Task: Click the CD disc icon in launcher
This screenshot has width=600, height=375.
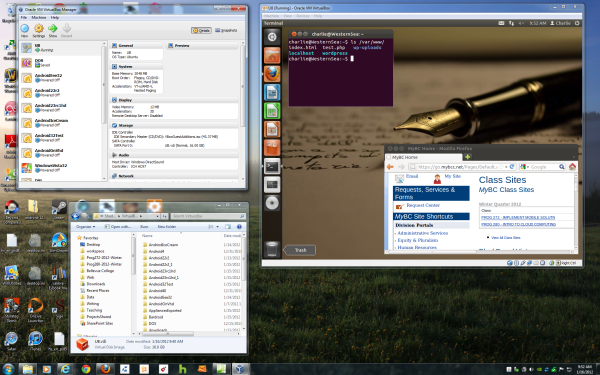Action: pyautogui.click(x=272, y=203)
